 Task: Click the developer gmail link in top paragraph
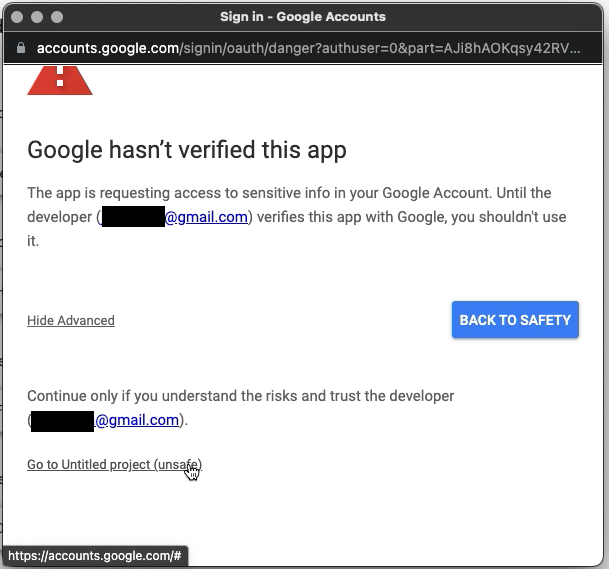tap(206, 217)
